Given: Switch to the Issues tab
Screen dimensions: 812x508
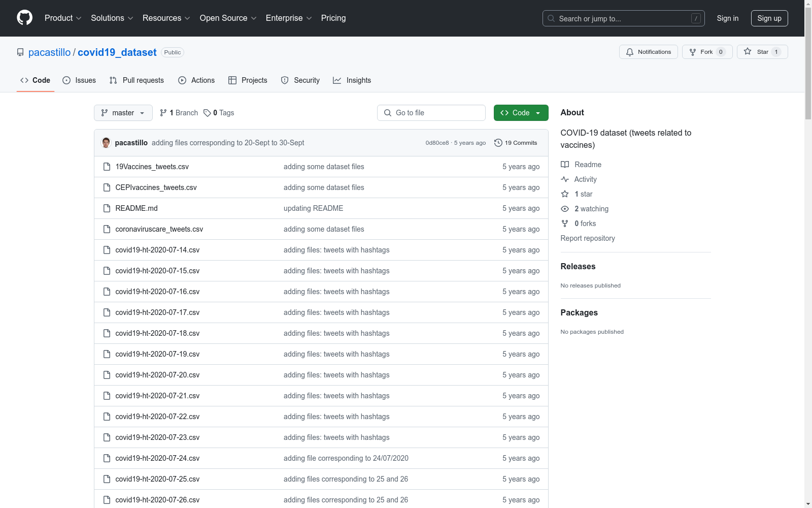Looking at the screenshot, I should pyautogui.click(x=79, y=80).
